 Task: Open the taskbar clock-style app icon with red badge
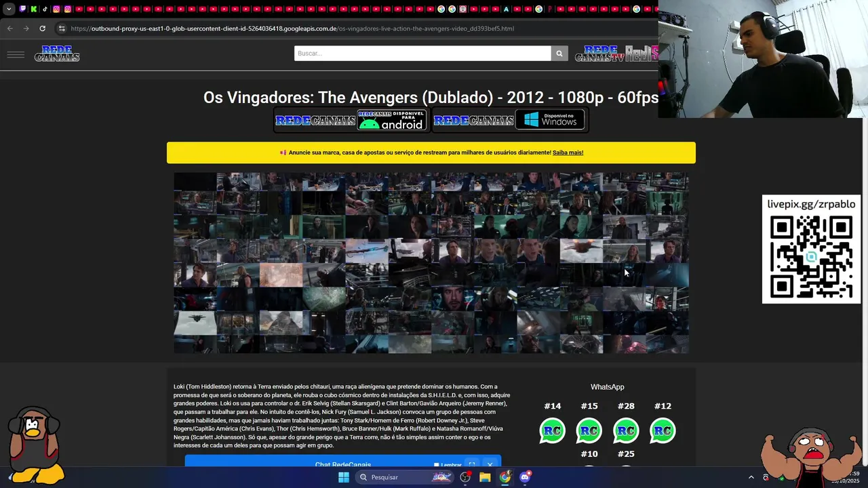(465, 477)
